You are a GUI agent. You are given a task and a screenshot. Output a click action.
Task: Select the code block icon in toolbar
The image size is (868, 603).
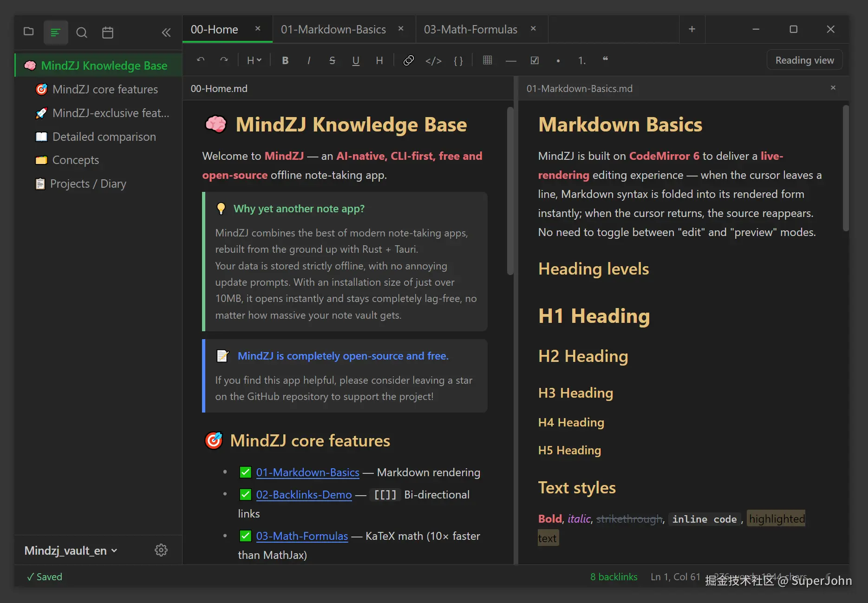pos(433,60)
